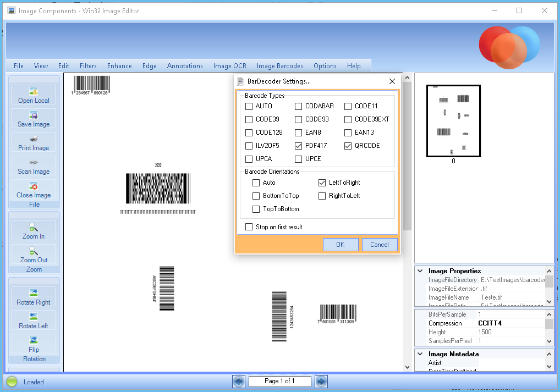The width and height of the screenshot is (560, 392).
Task: Open the Annotations menu
Action: (185, 66)
